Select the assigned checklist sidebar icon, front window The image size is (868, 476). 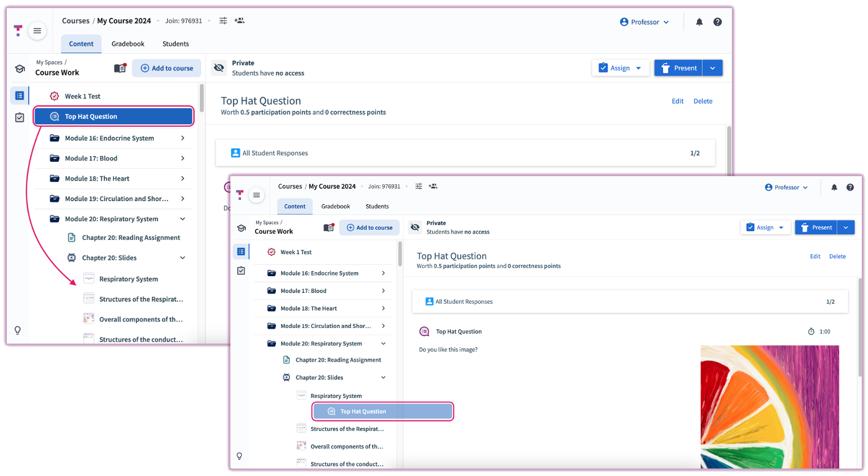pyautogui.click(x=241, y=270)
